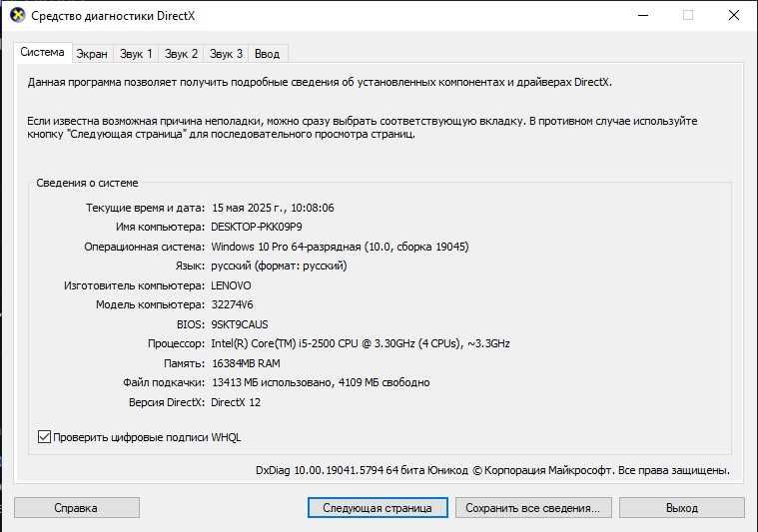Click the DirectX 12 version value
This screenshot has width=758, height=532.
(x=236, y=402)
